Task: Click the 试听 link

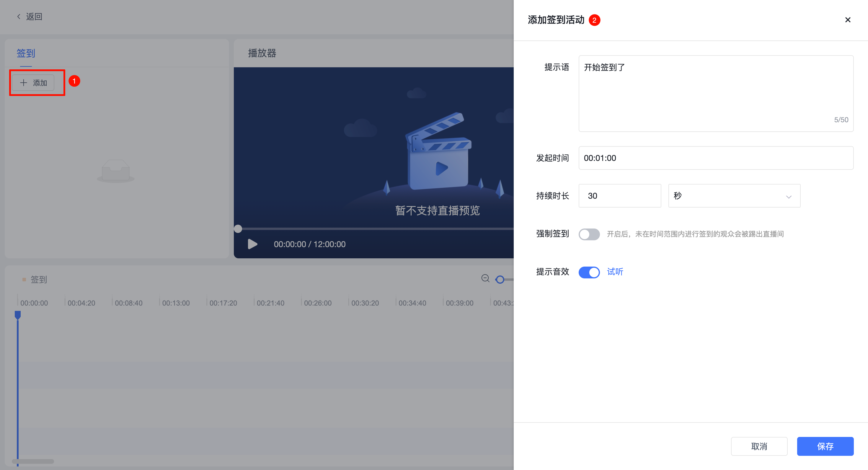Action: (x=615, y=272)
